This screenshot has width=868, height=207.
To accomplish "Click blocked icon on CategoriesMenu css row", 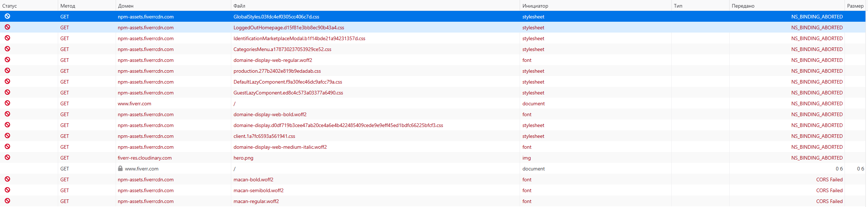I will tap(7, 49).
